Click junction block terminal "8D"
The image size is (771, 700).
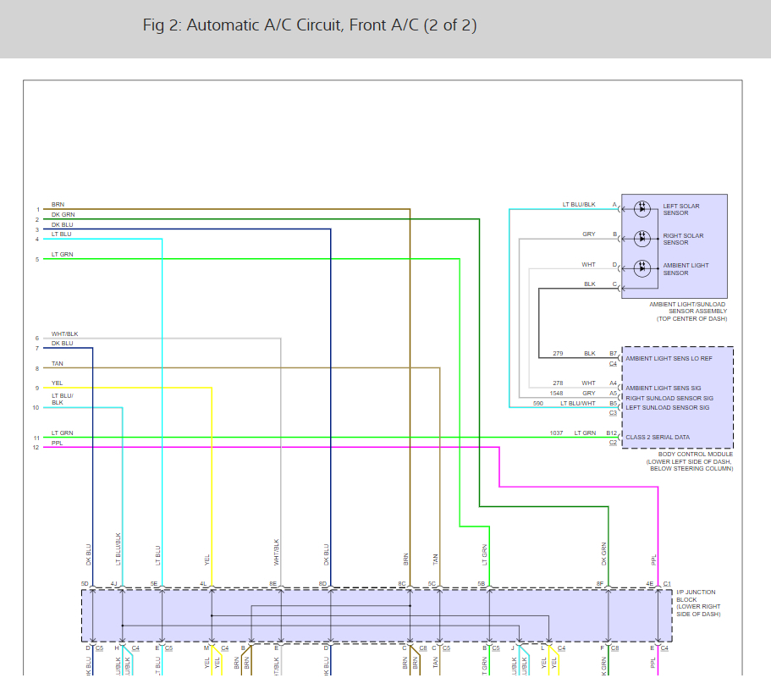click(x=322, y=584)
